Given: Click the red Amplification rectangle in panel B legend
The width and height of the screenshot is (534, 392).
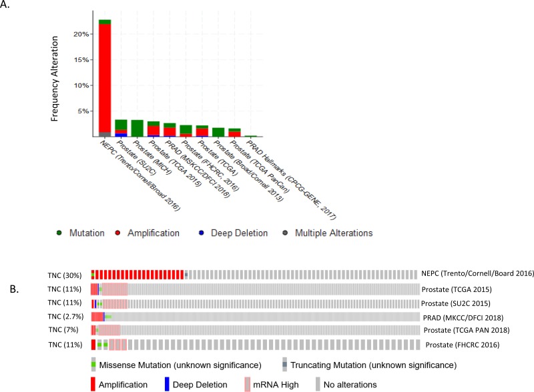Looking at the screenshot, I should [93, 384].
